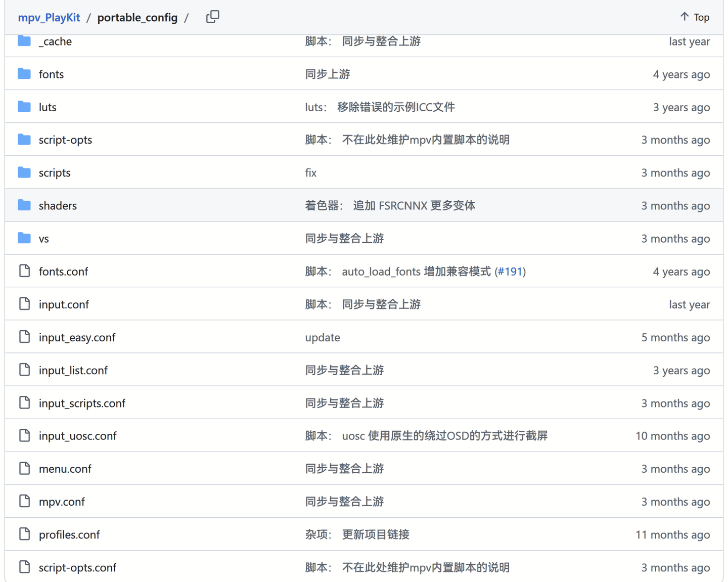Click the fonts.conf file icon
Screen dimensions: 728x582
point(24,271)
